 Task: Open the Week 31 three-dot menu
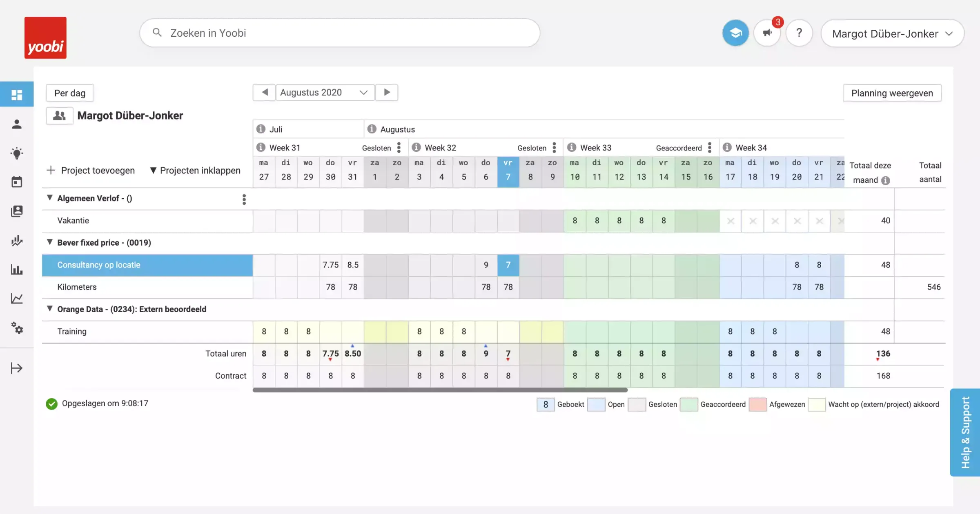pos(399,147)
